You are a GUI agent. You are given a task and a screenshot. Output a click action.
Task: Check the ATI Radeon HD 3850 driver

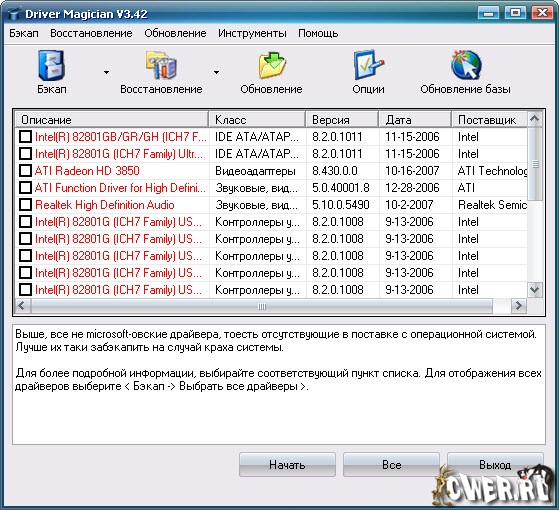(25, 171)
